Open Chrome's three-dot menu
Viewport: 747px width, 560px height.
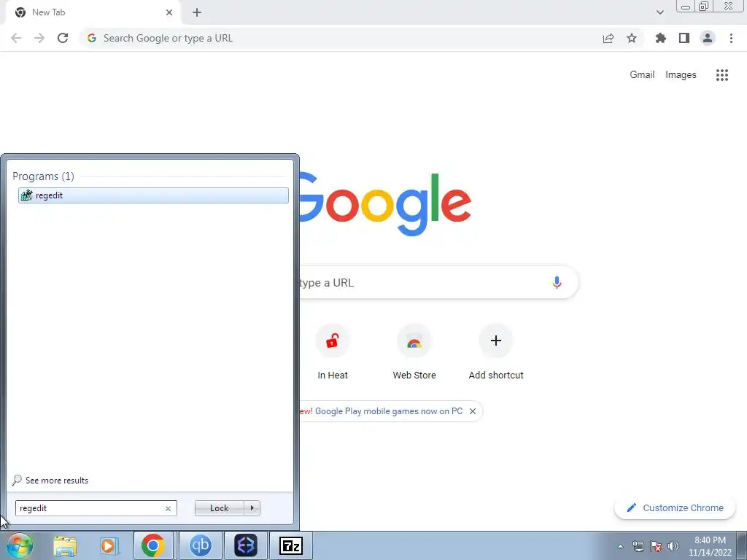tap(731, 38)
